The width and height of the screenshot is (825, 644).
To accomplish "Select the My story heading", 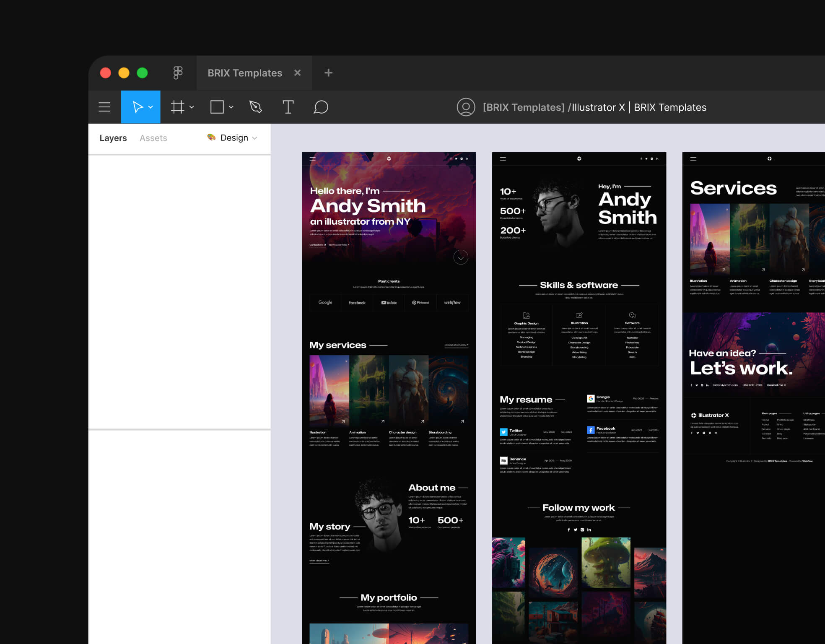I will [330, 527].
